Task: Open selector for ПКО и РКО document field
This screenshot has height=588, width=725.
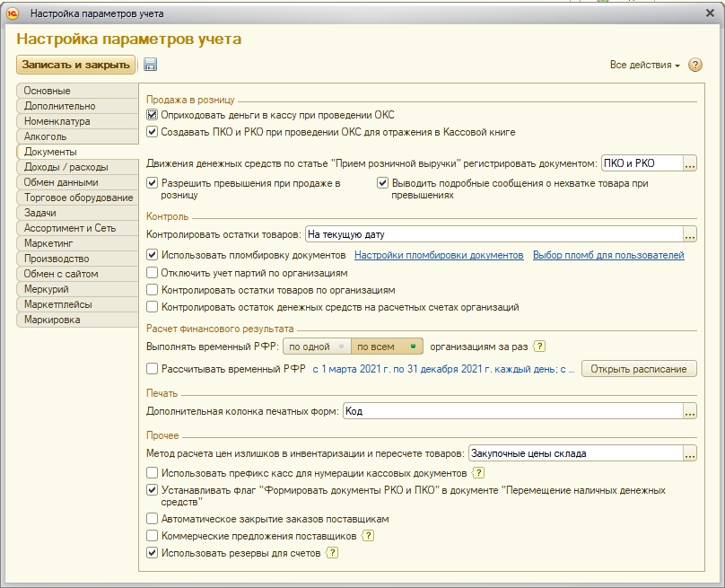Action: 689,163
